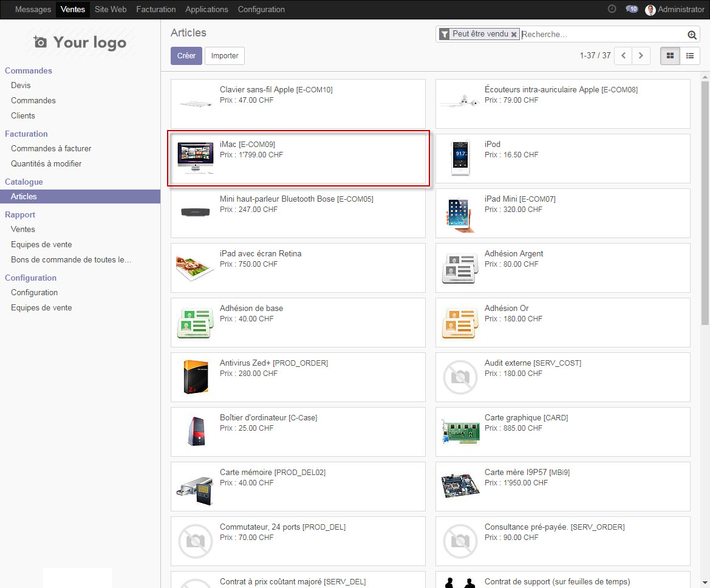Click the Recherche search field
The image size is (710, 588).
pyautogui.click(x=601, y=35)
